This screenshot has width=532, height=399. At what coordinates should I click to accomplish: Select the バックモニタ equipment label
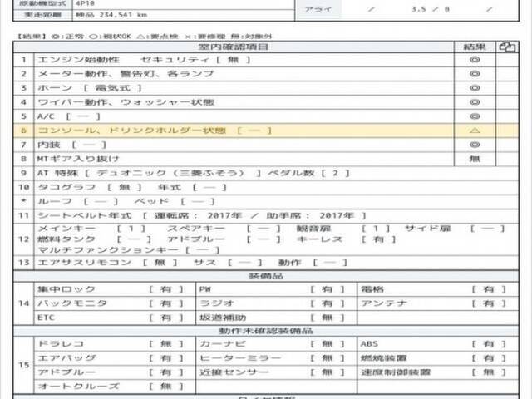[x=72, y=303]
